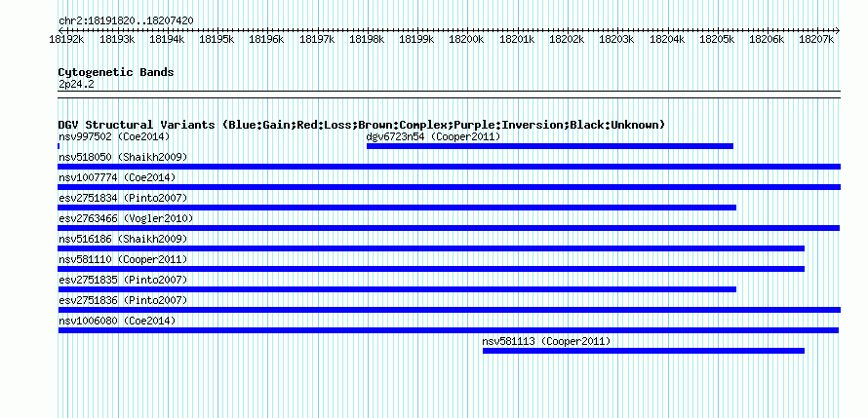Select the 2p24.2 band label
Screen dimensions: 868x418
coord(76,84)
